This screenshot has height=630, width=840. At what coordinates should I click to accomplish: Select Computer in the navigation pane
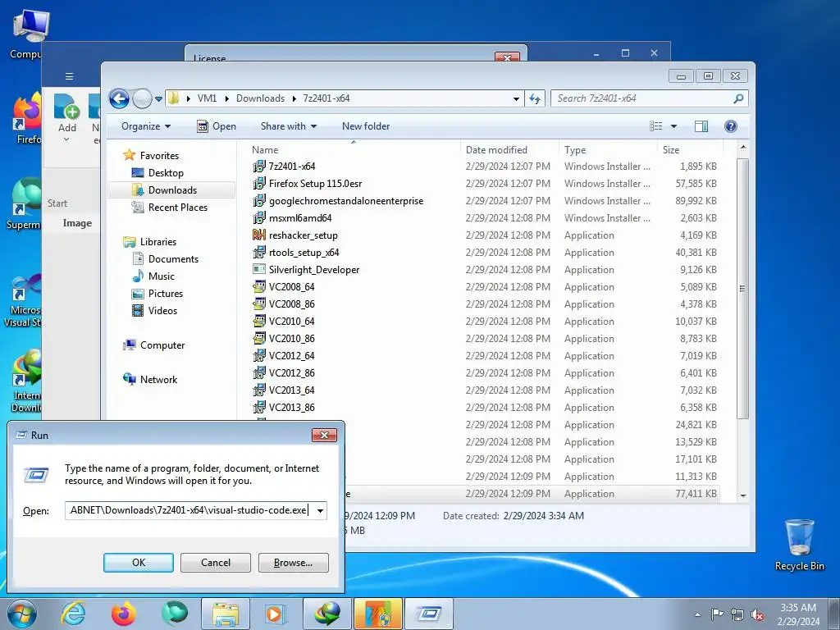click(x=162, y=345)
